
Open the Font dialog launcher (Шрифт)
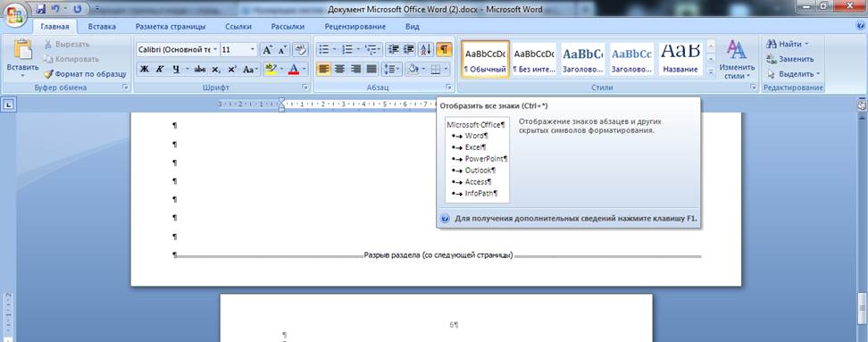tap(305, 88)
